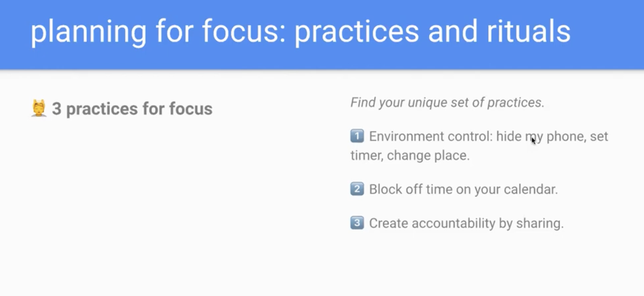Click the word "planning" in the slide title
Image resolution: width=644 pixels, height=296 pixels.
tap(88, 31)
